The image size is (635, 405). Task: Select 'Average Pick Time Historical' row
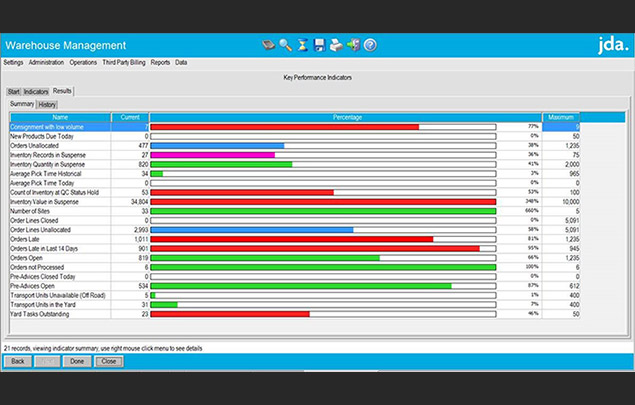point(295,174)
